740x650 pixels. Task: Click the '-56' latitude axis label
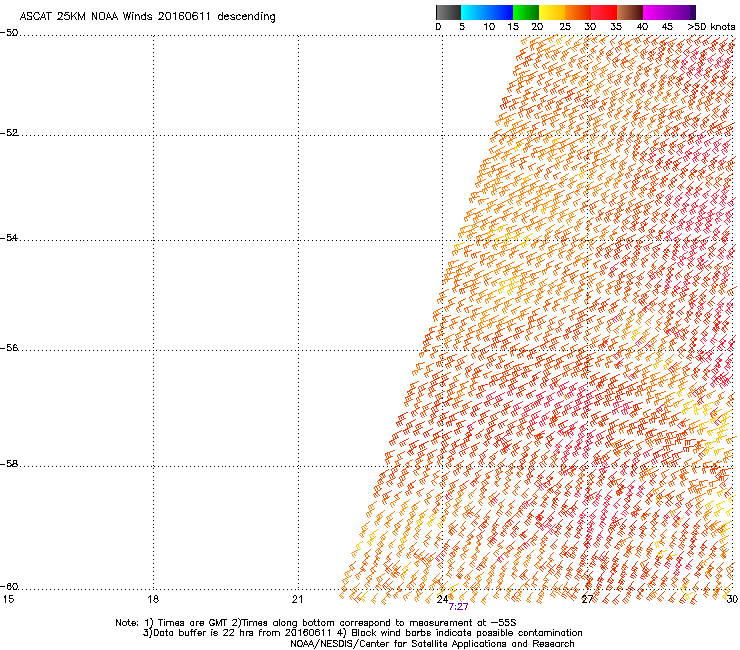point(9,348)
